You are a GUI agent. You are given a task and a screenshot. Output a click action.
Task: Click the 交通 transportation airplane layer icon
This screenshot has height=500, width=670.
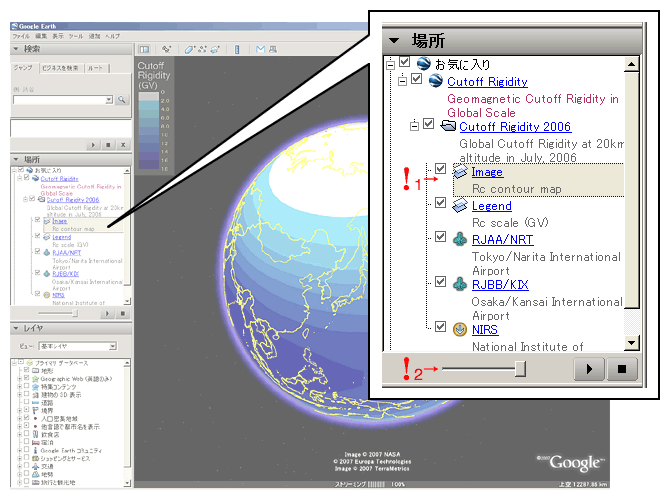pyautogui.click(x=35, y=466)
